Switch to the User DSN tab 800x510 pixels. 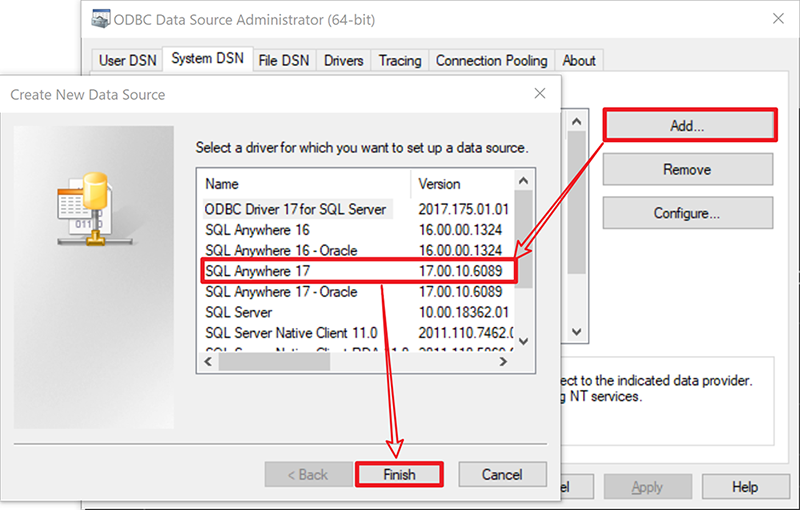[127, 60]
